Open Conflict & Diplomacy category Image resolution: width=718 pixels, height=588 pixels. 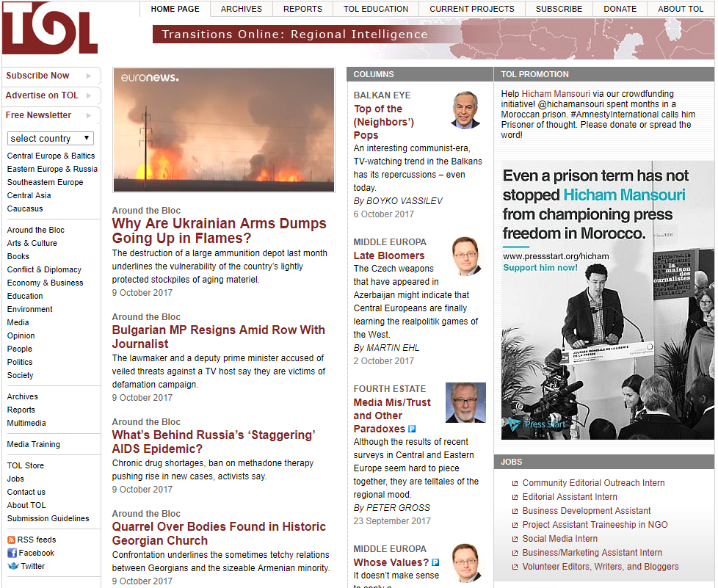click(x=44, y=269)
